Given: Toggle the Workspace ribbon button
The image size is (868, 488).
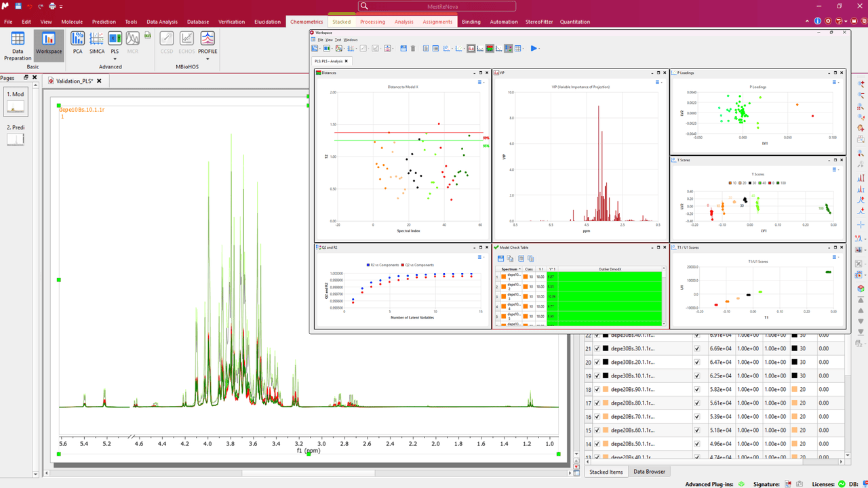Looking at the screenshot, I should [x=49, y=45].
